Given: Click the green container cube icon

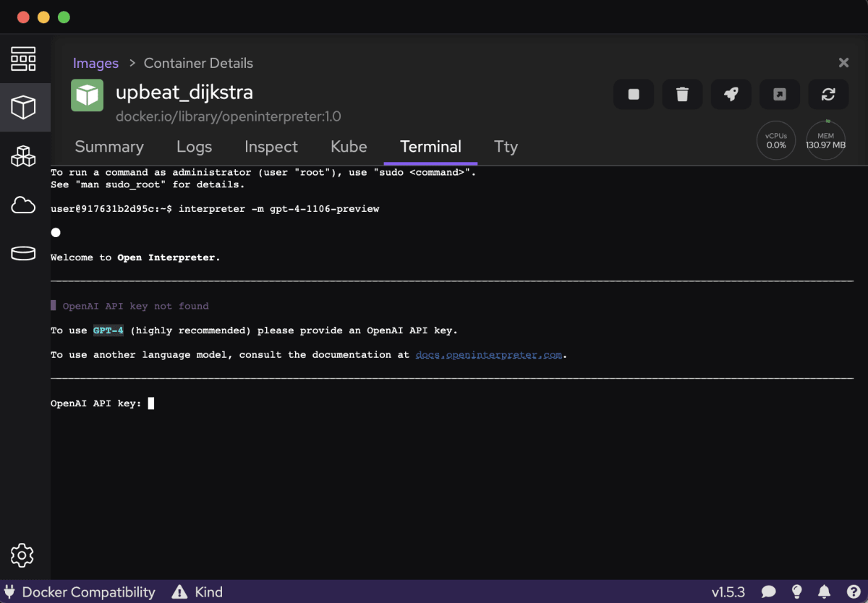Looking at the screenshot, I should coord(87,95).
